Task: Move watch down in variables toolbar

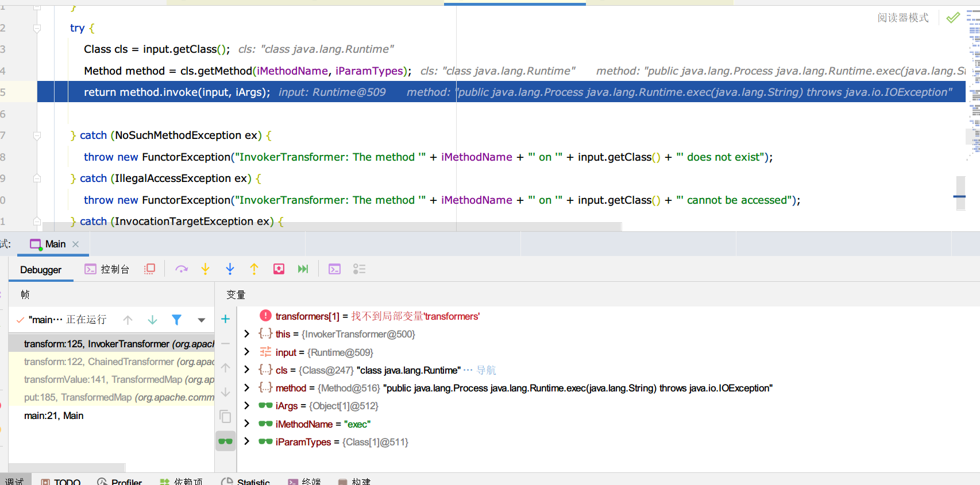Action: pos(226,392)
